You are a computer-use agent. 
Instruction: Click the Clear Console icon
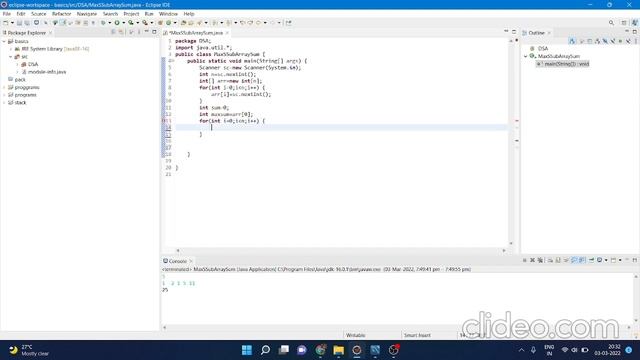tap(550, 260)
